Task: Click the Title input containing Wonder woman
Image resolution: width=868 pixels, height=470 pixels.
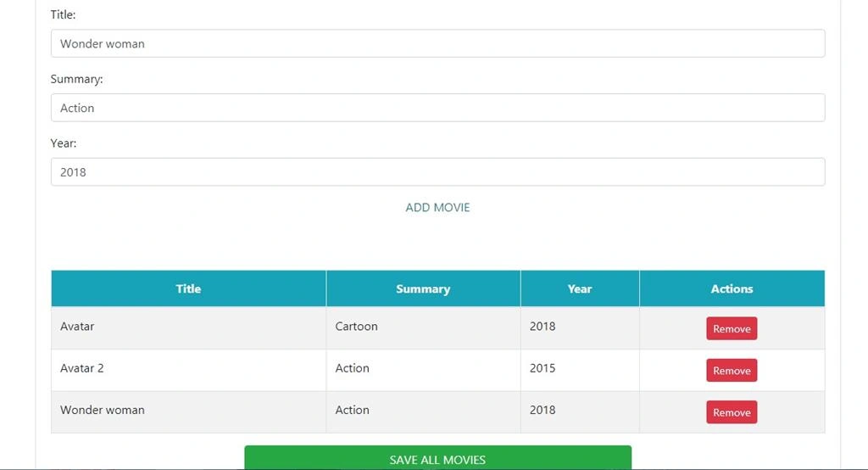Action: 437,43
